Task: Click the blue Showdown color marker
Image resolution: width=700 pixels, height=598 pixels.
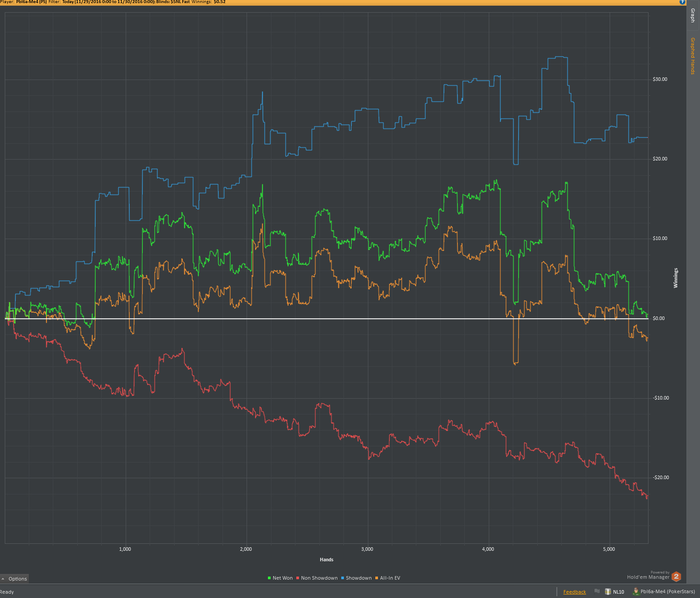Action: (343, 578)
